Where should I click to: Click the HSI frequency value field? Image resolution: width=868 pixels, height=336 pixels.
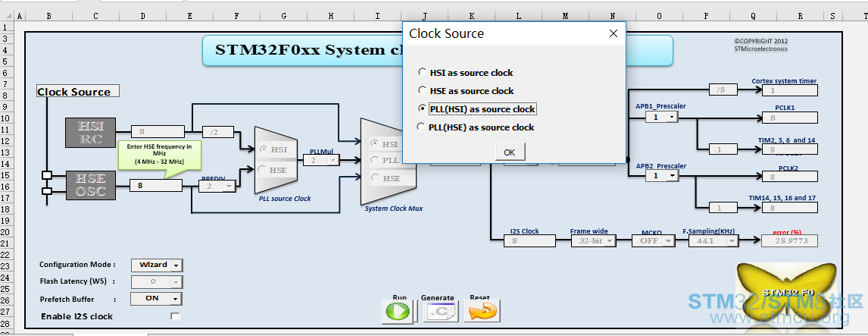(x=158, y=131)
